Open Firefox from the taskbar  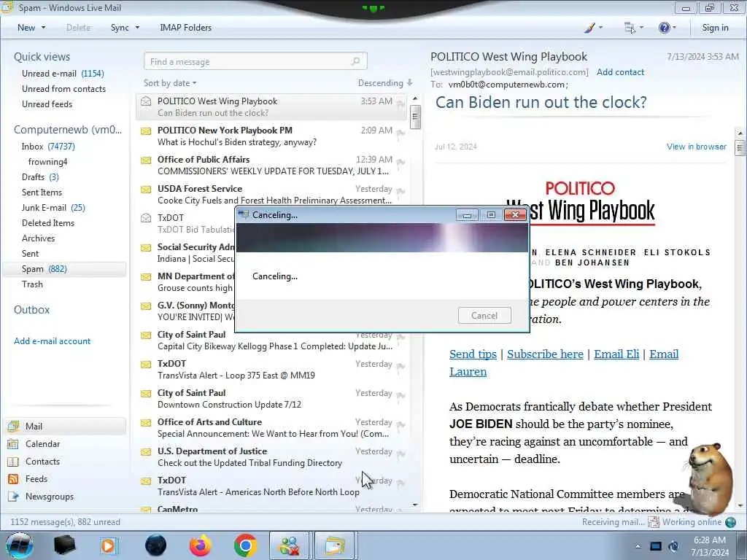(200, 545)
